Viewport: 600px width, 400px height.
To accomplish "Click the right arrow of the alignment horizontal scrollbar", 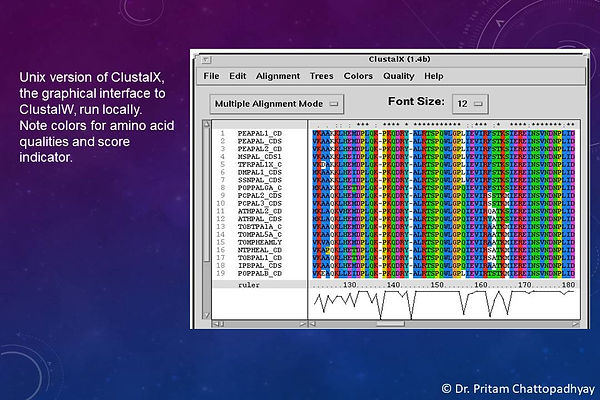I will pyautogui.click(x=576, y=324).
